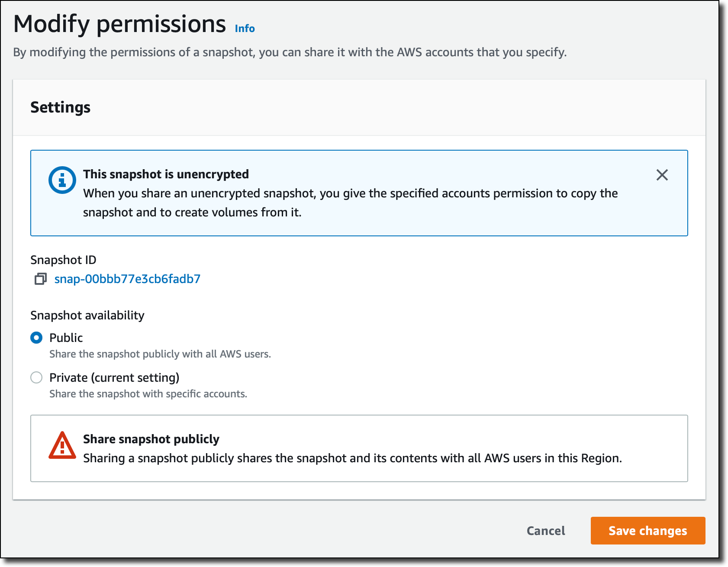Click the "This snapshot is unencrypted" heading
This screenshot has height=567, width=728.
(166, 174)
